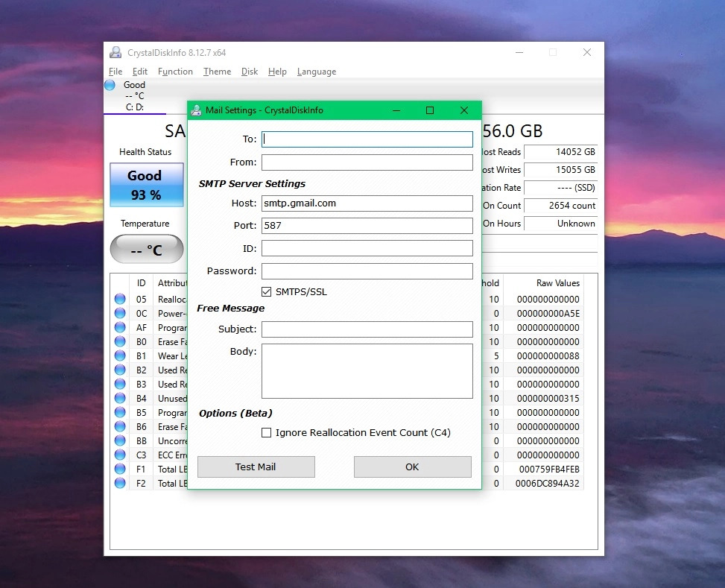
Task: Click the 15055 GB host writes value
Action: click(x=561, y=170)
